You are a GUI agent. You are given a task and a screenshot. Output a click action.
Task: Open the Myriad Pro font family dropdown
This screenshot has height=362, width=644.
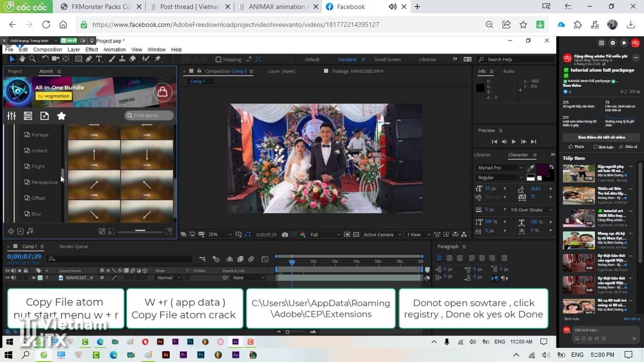coord(500,168)
